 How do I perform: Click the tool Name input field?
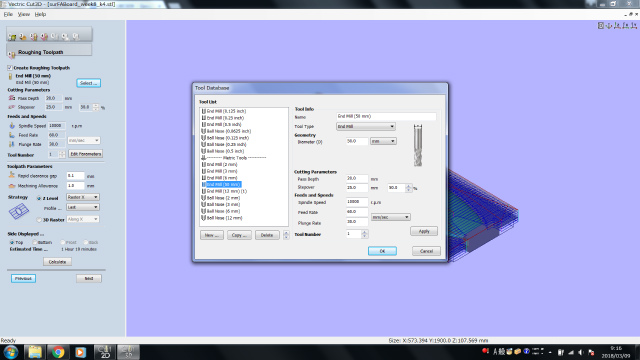(386, 116)
